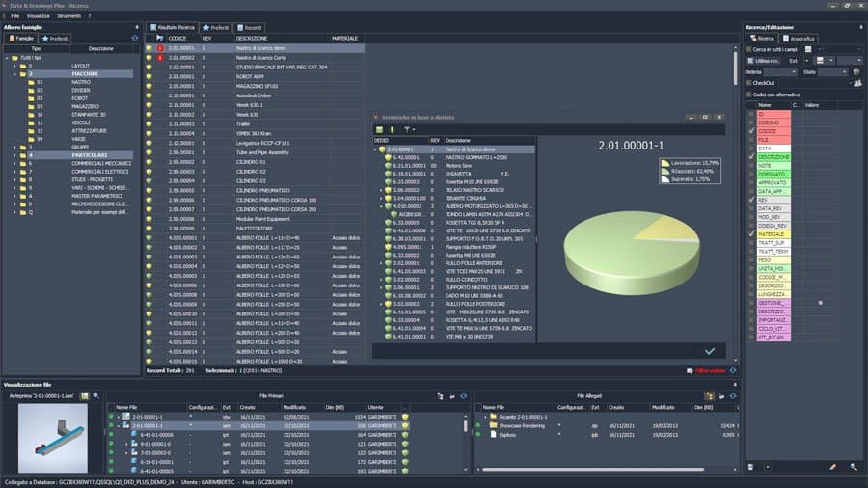
Task: Click the conveyor 3D preview thumbnail
Action: (53, 438)
